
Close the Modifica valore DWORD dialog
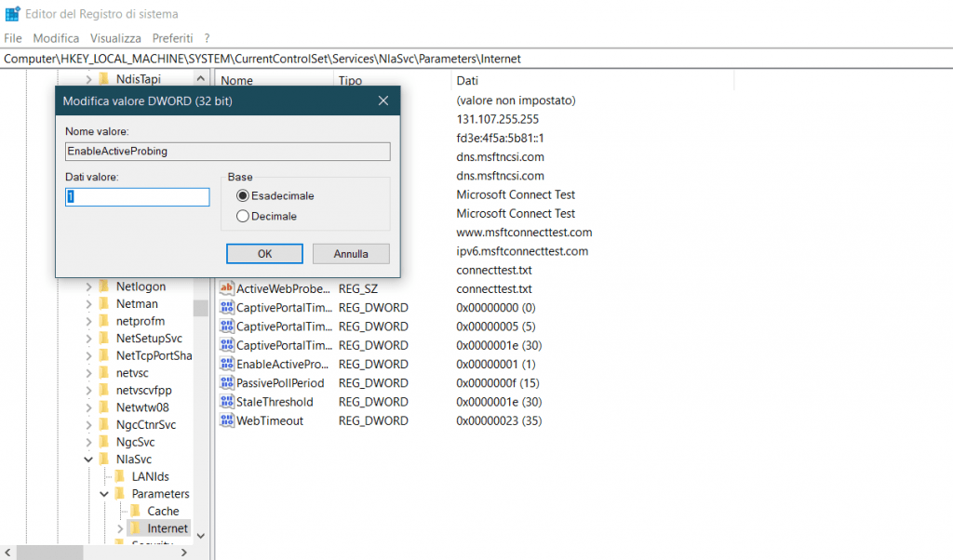coord(383,100)
